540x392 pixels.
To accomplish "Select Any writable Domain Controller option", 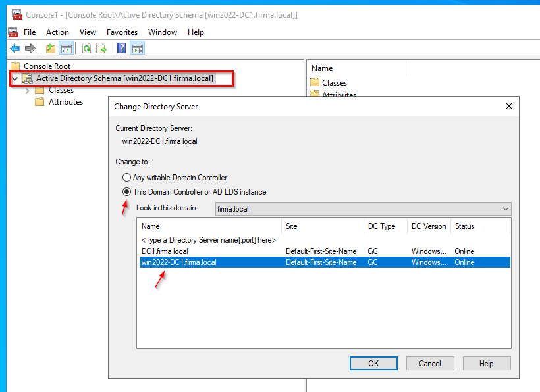I will (x=127, y=178).
